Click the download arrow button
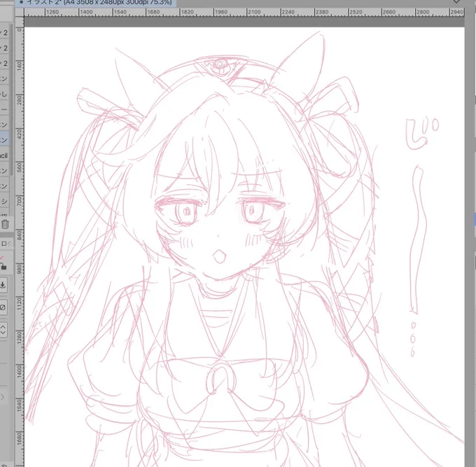Screen dimensions: 476x467 point(3,285)
